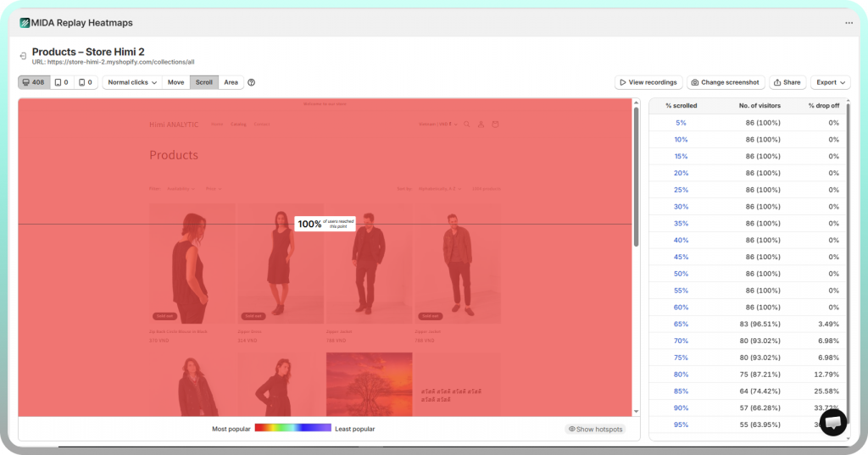Click the 65% scrolled row link
This screenshot has width=868, height=455.
point(681,324)
